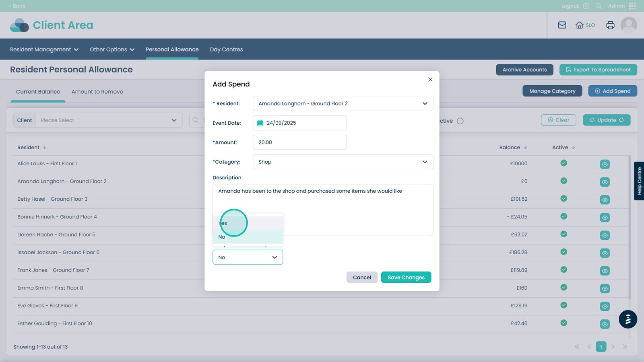
Task: Click the printer icon in header
Action: 610,25
